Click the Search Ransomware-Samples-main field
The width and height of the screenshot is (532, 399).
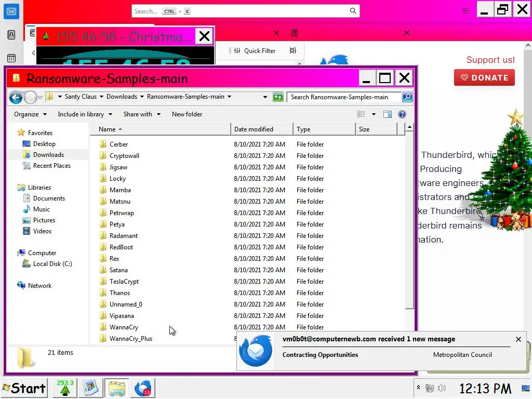click(x=343, y=97)
